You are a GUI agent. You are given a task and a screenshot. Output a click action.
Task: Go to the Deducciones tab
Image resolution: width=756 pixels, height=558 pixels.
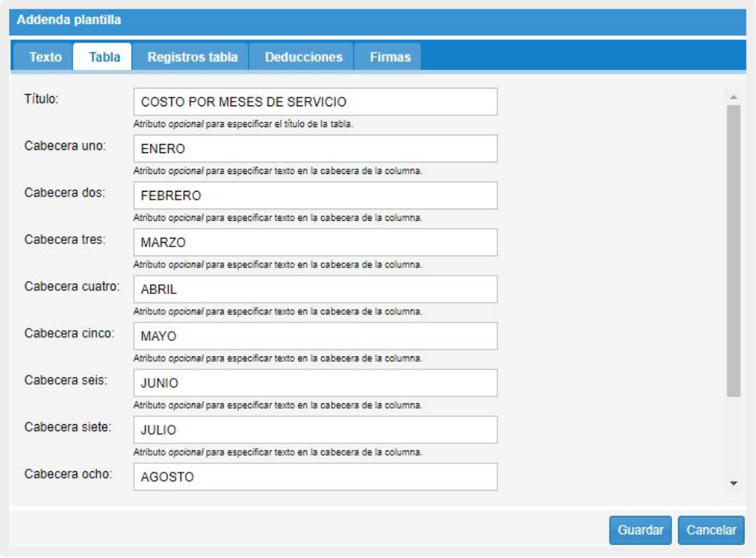[303, 58]
